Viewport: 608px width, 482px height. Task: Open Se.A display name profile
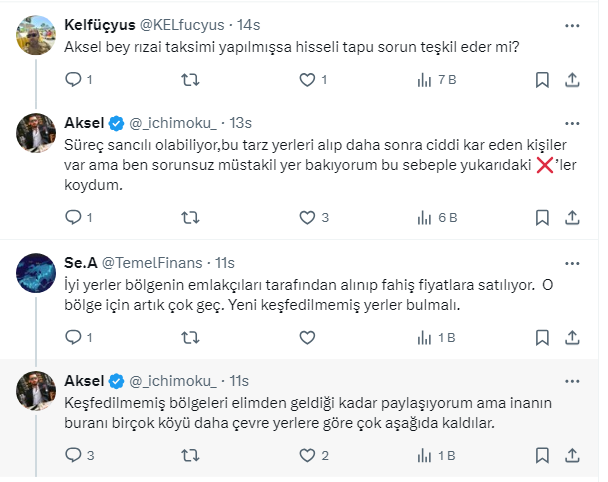tap(80, 263)
